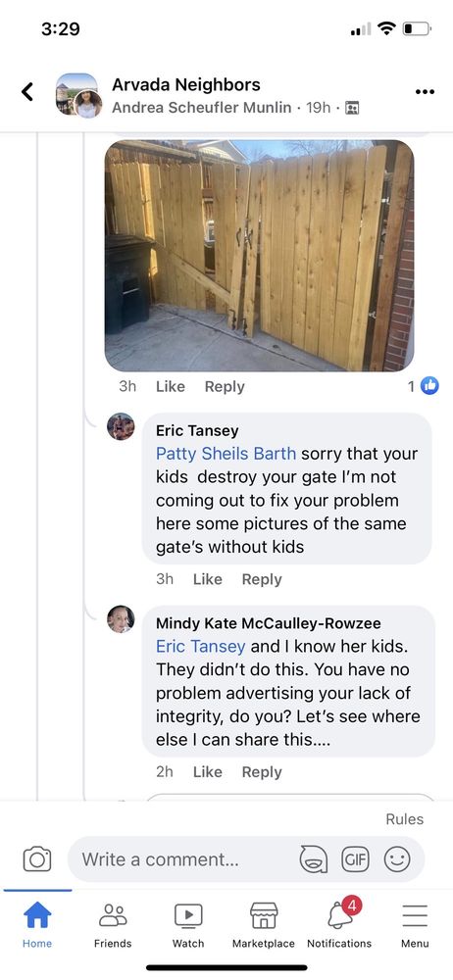The height and width of the screenshot is (980, 453).
Task: Enlarge the wooden gate photo
Action: pyautogui.click(x=259, y=256)
